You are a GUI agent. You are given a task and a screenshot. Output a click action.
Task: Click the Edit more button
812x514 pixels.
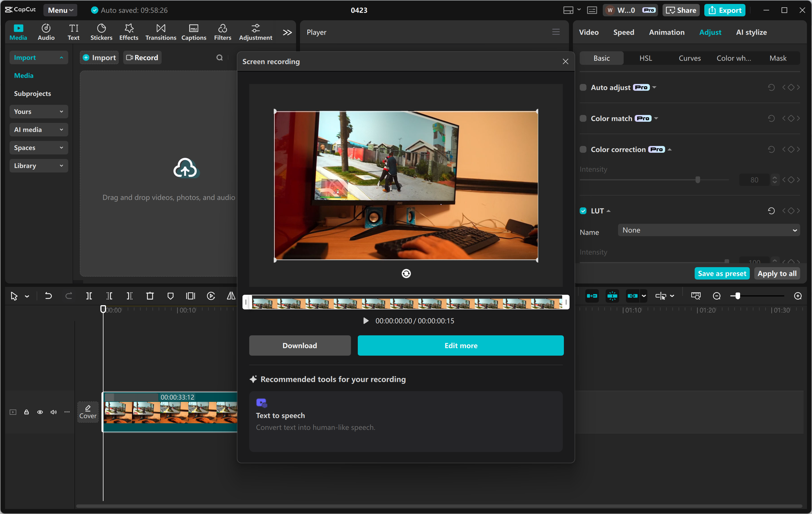click(460, 345)
